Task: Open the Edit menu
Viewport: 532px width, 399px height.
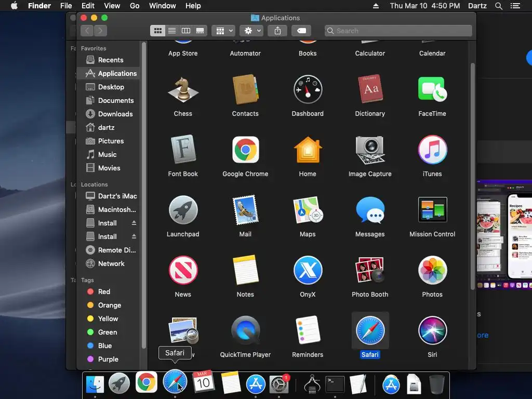Action: [88, 6]
